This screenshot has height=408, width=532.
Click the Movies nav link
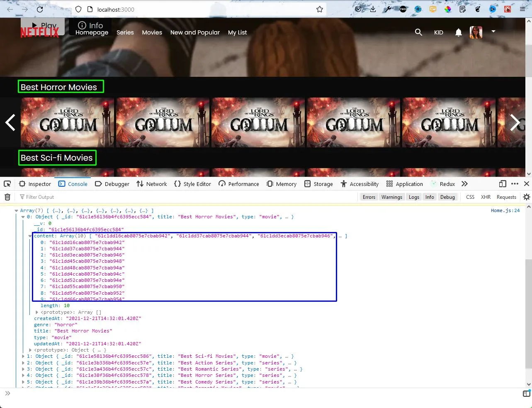click(152, 32)
